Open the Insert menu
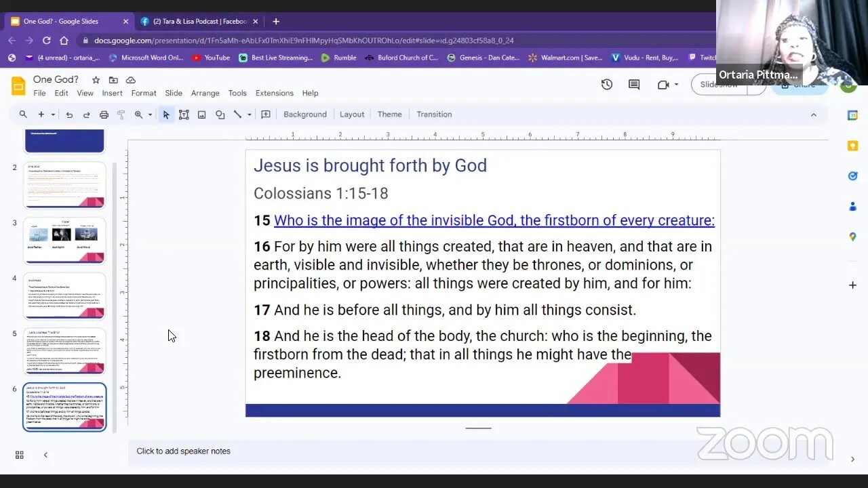The image size is (868, 488). point(112,94)
